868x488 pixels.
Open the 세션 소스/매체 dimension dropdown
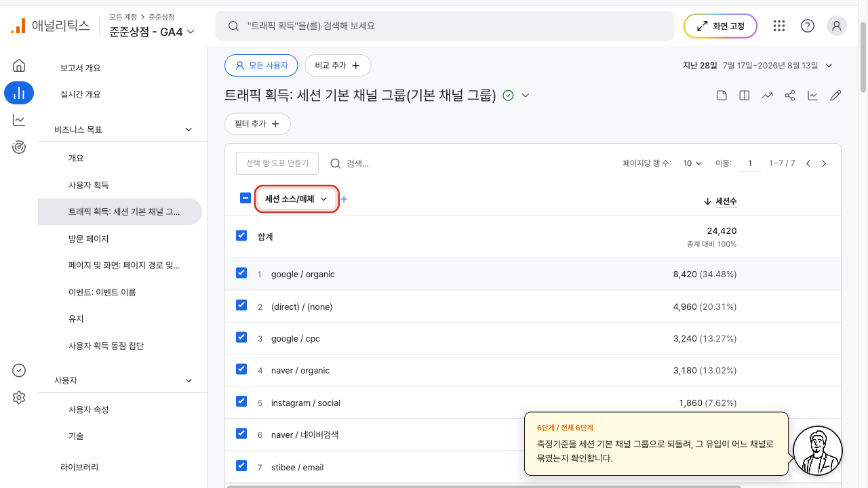[x=296, y=199]
